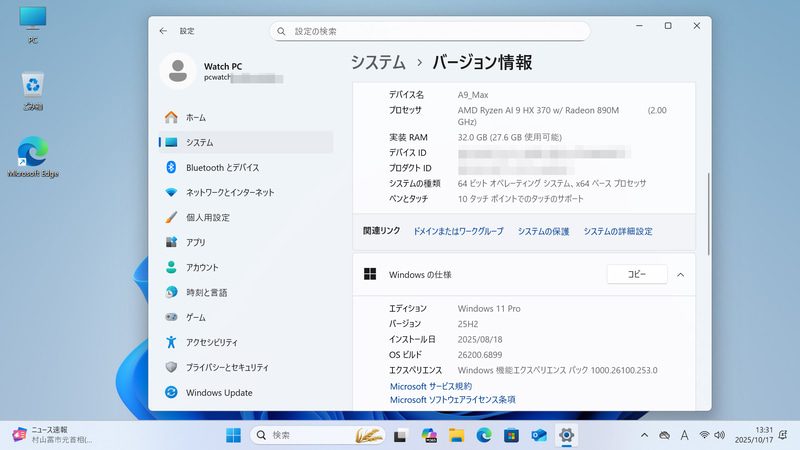
Task: Minimize the Settings window
Action: [x=639, y=26]
